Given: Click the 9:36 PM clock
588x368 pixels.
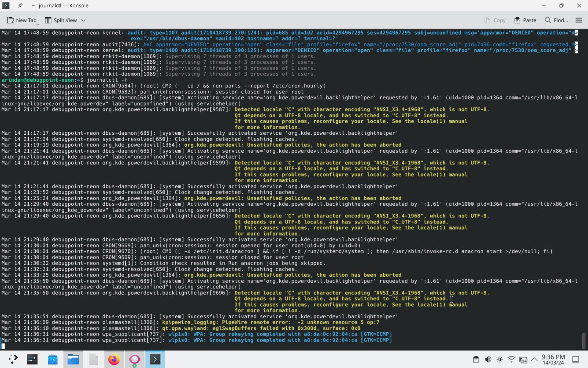Looking at the screenshot, I should point(553,360).
